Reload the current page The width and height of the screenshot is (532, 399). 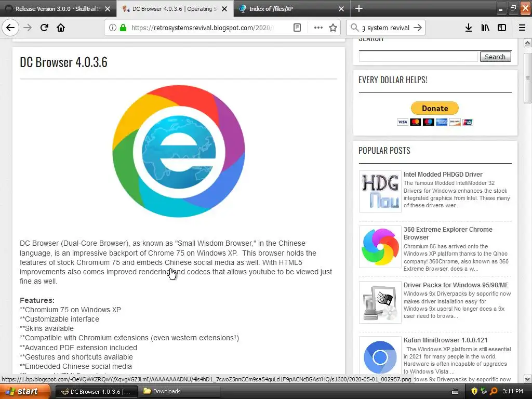44,28
